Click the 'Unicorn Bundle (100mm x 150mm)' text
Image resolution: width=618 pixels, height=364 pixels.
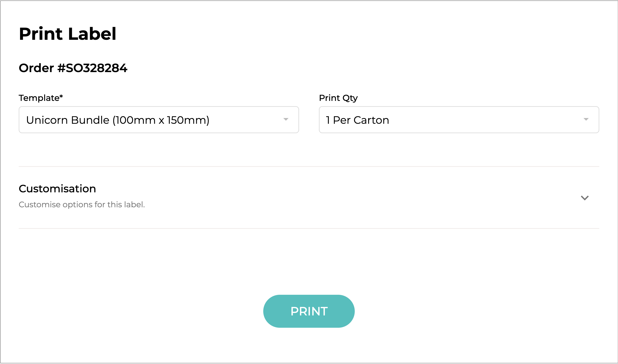118,120
